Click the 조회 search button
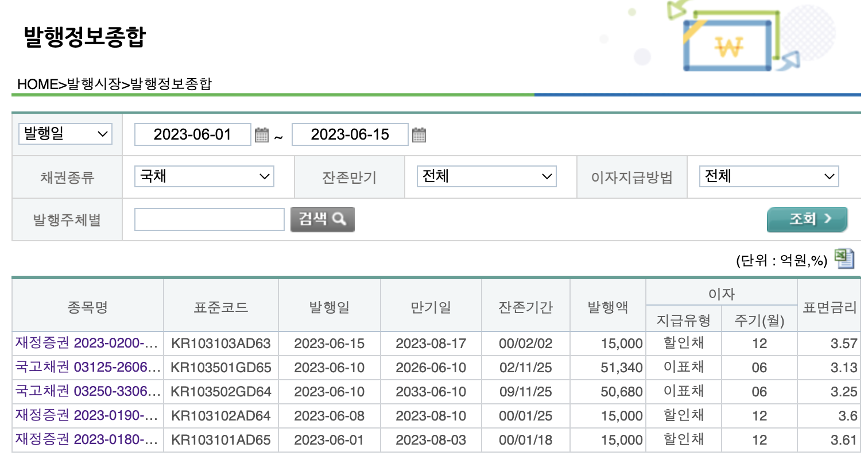The height and width of the screenshot is (463, 868). click(x=807, y=219)
